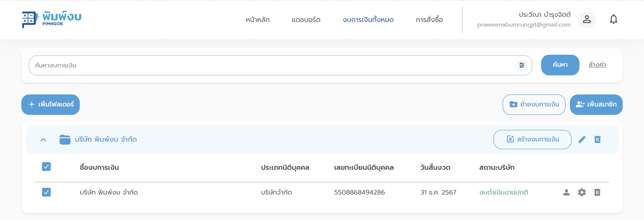
Task: Open the notifications bell
Action: 613,19
